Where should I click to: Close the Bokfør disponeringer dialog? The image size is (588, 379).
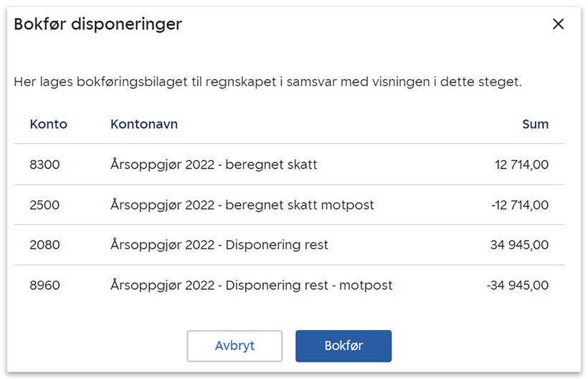coord(558,24)
